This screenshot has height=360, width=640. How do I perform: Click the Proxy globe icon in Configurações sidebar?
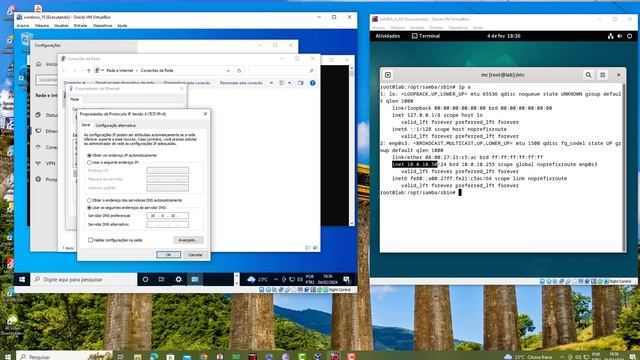click(x=39, y=179)
